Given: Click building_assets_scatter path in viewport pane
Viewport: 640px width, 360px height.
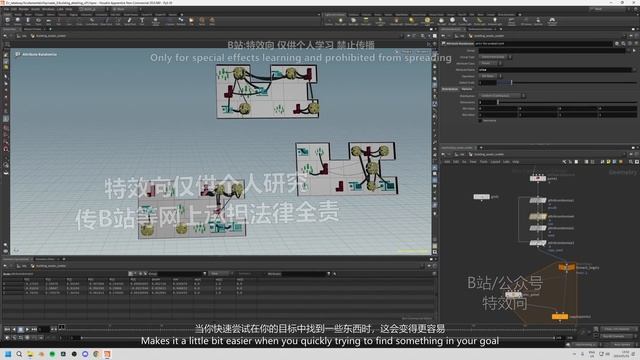Looking at the screenshot, I should (x=51, y=36).
